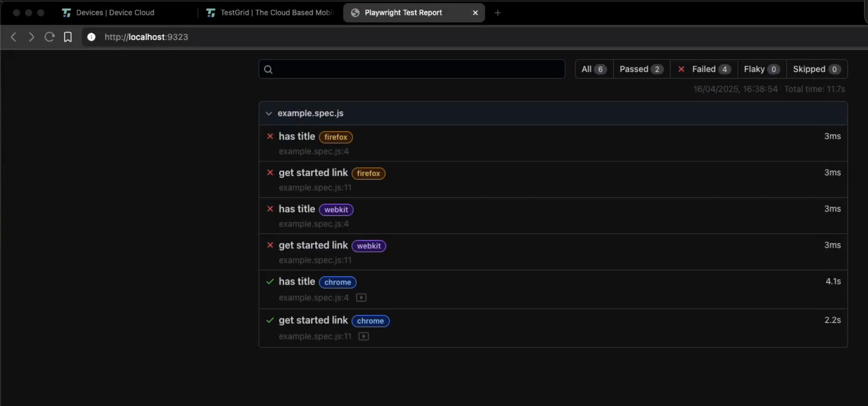
Task: Bookmark this page
Action: [68, 37]
